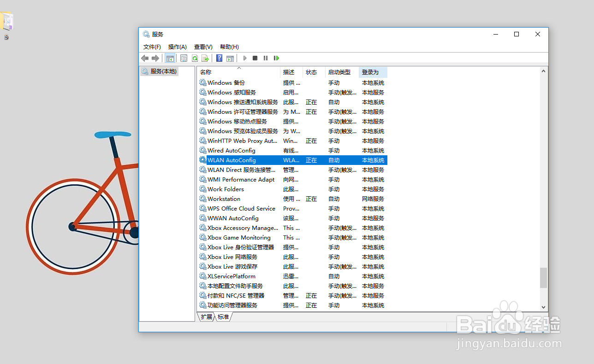Open the 查看(V) menu
Image resolution: width=594 pixels, height=364 pixels.
[203, 47]
